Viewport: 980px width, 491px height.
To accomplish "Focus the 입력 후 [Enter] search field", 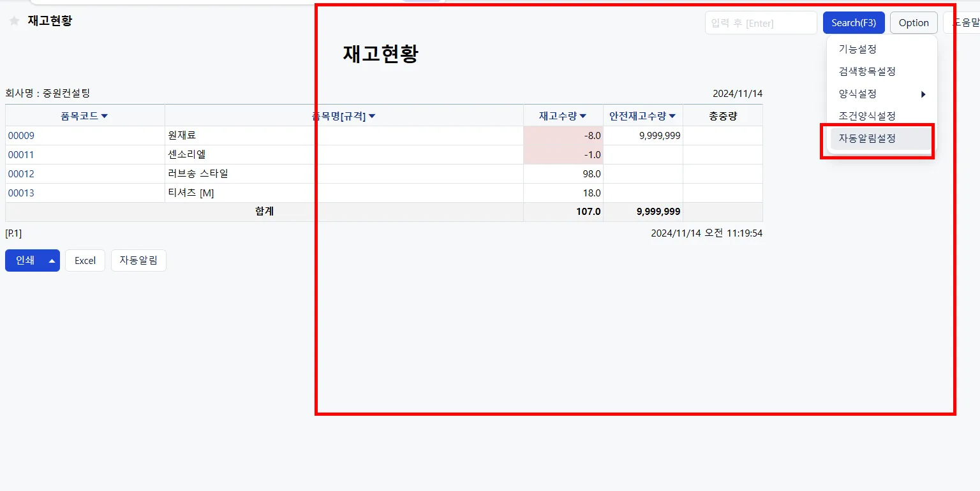I will coord(761,23).
